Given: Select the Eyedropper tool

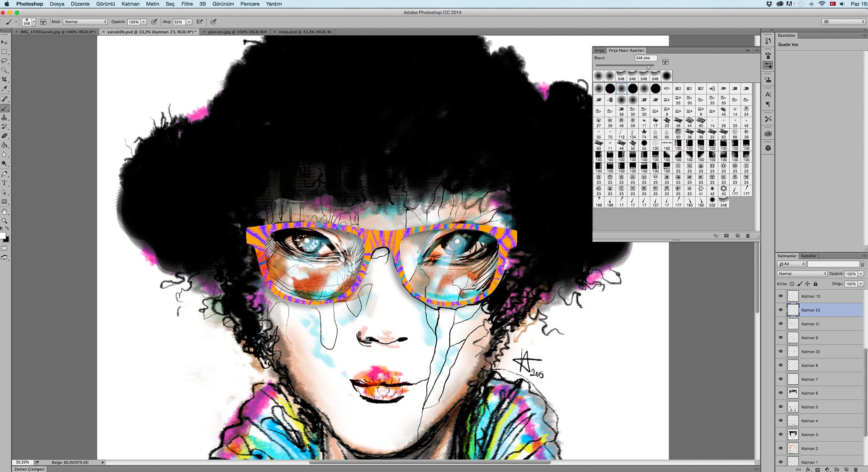Looking at the screenshot, I should tap(5, 89).
